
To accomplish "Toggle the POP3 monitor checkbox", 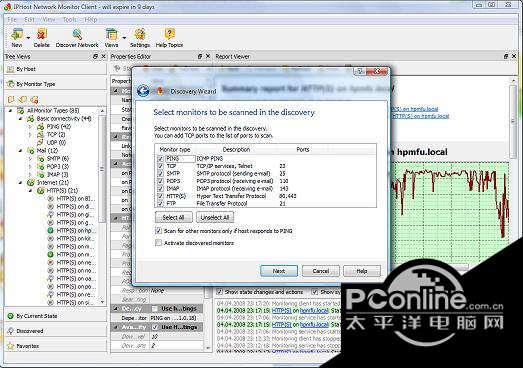I will tap(160, 181).
